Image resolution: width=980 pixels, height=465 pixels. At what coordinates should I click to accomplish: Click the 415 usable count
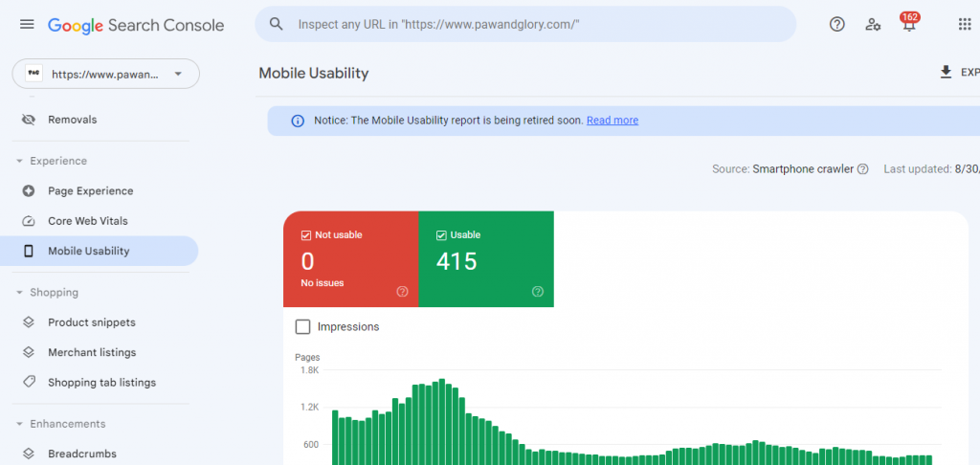point(457,262)
